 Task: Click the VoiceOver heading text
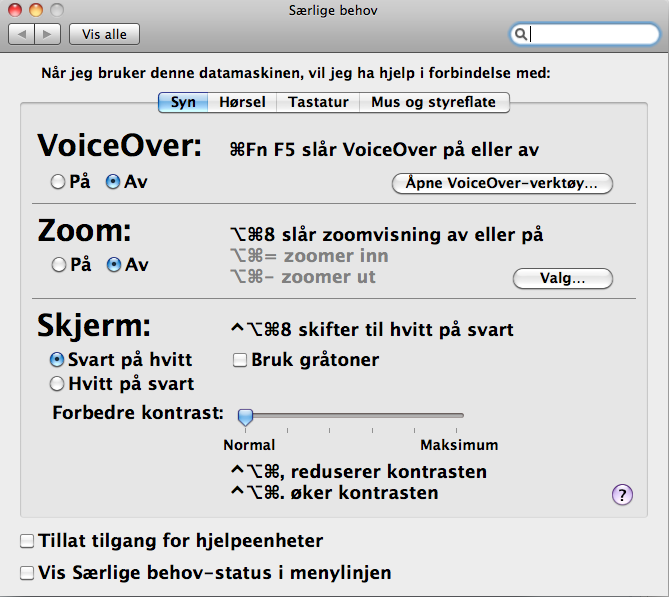coord(119,146)
